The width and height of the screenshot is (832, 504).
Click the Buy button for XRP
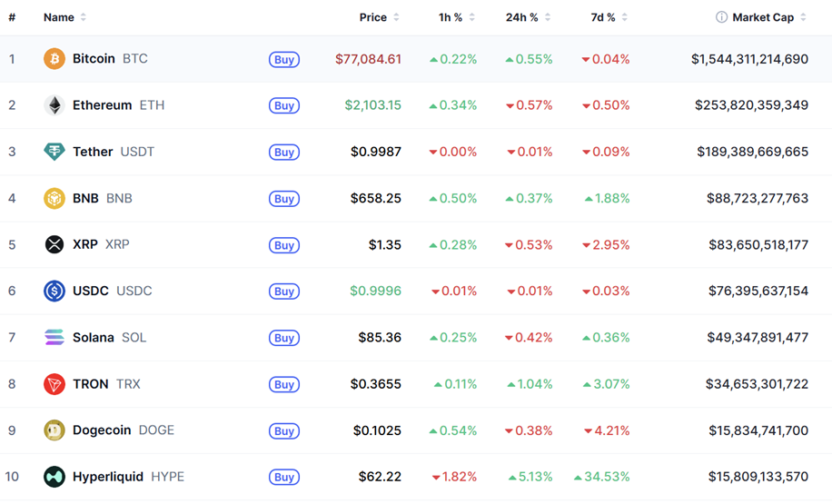pos(284,245)
